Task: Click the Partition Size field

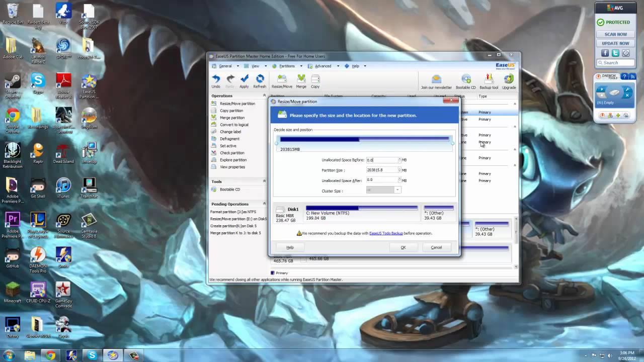Action: click(x=382, y=170)
